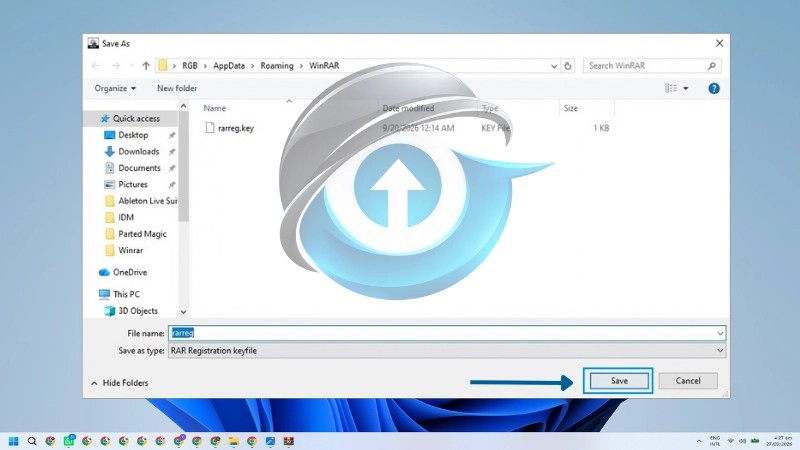Open File Explorer from the taskbar

[234, 441]
